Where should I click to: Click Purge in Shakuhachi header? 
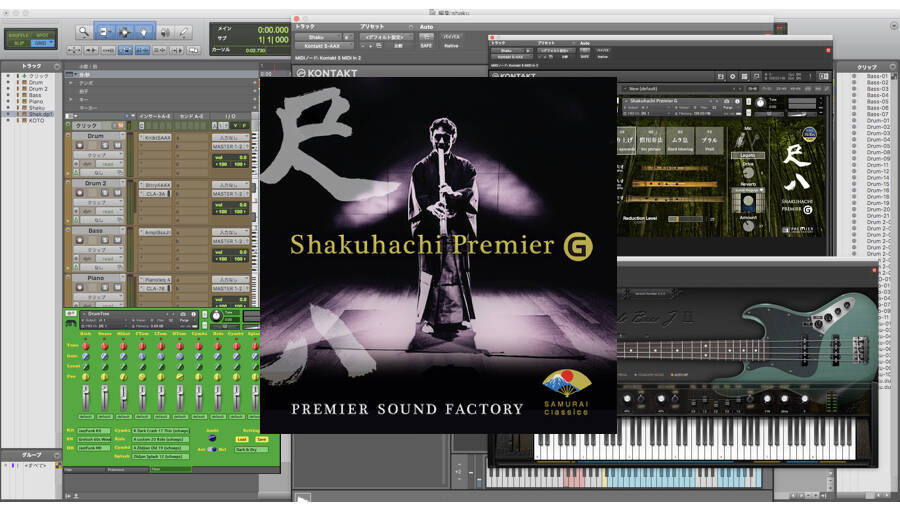[728, 107]
